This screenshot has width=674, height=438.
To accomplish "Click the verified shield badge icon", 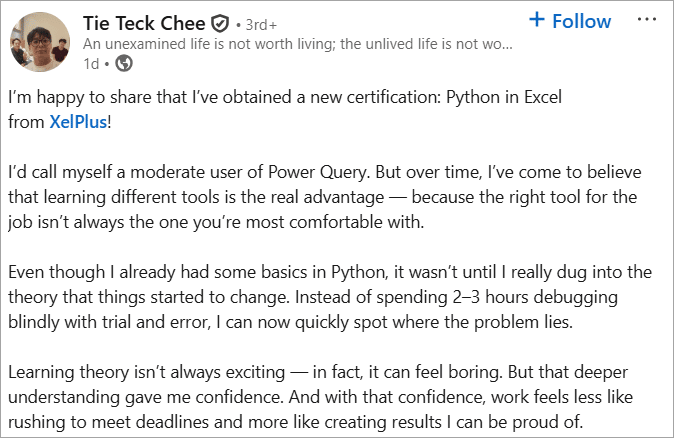I will point(220,24).
